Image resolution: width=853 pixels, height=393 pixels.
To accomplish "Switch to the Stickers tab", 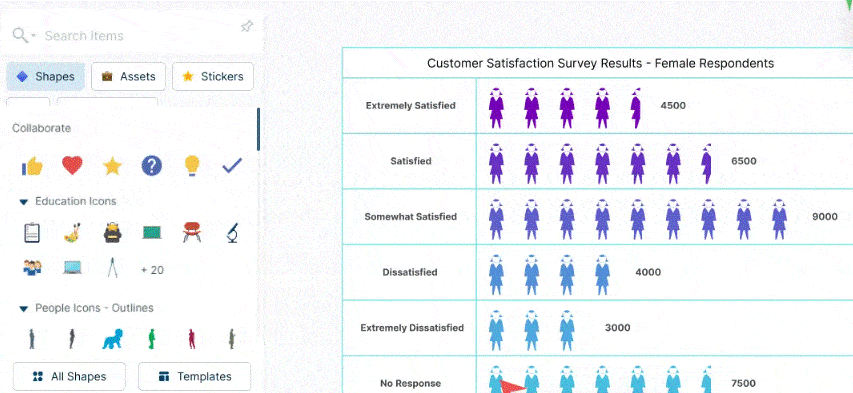I will click(x=213, y=77).
